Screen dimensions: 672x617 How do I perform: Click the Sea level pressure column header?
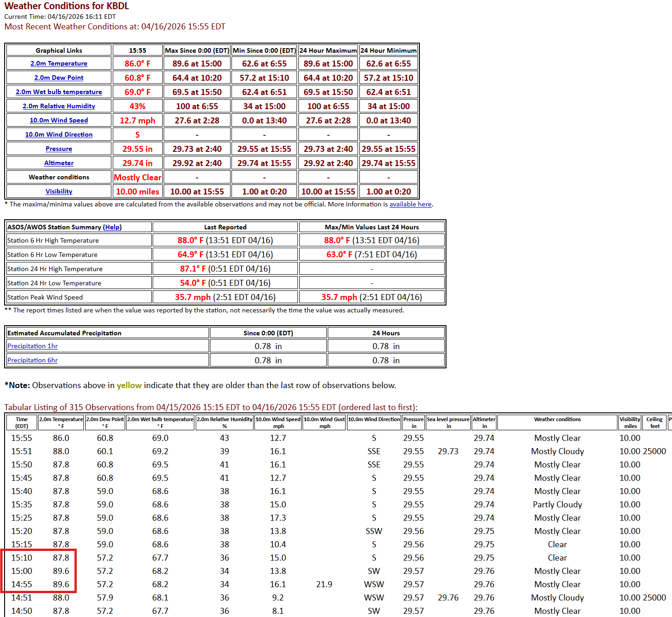pos(448,422)
